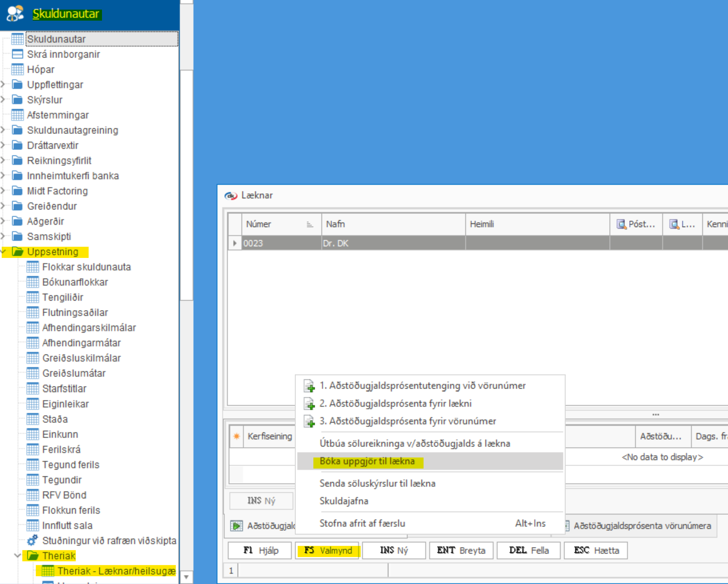Select Bóka uppgjör til lækna menu entry
Viewport: 728px width, 584px height.
(x=367, y=461)
